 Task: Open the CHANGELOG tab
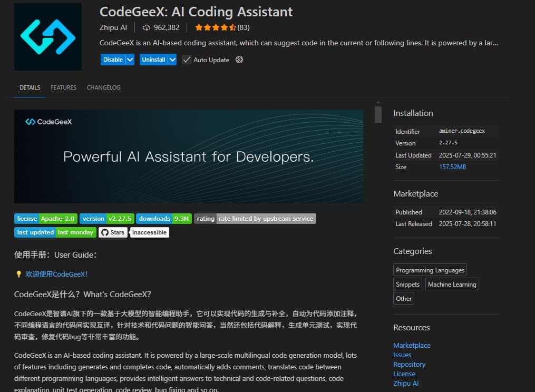pyautogui.click(x=103, y=87)
